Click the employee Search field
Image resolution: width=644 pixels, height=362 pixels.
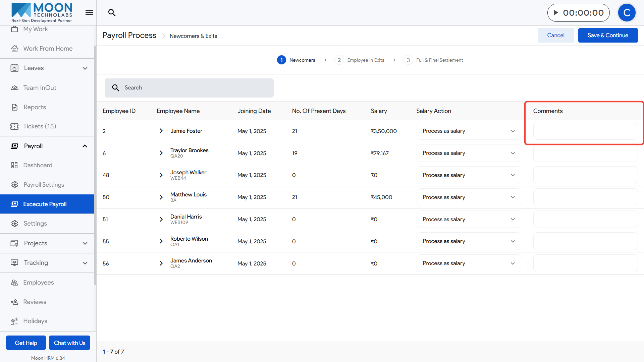coord(189,88)
